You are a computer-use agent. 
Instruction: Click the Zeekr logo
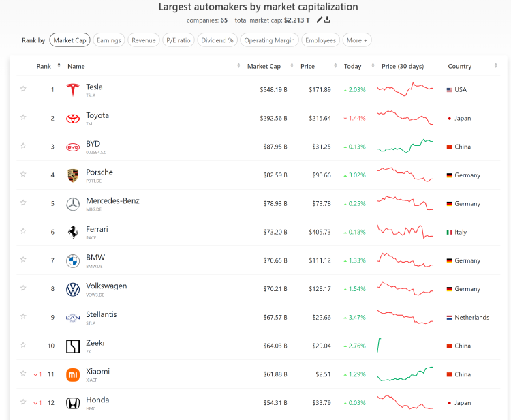coord(73,346)
